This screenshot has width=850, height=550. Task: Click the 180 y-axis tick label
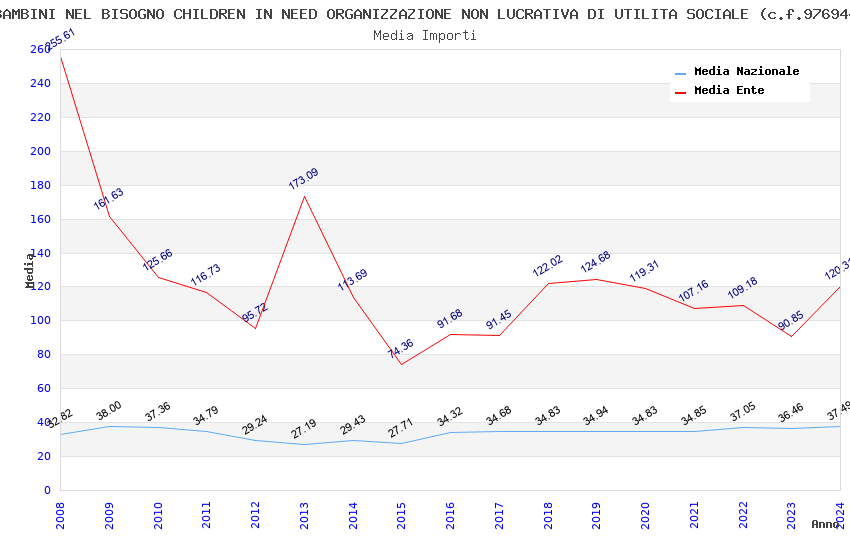41,185
